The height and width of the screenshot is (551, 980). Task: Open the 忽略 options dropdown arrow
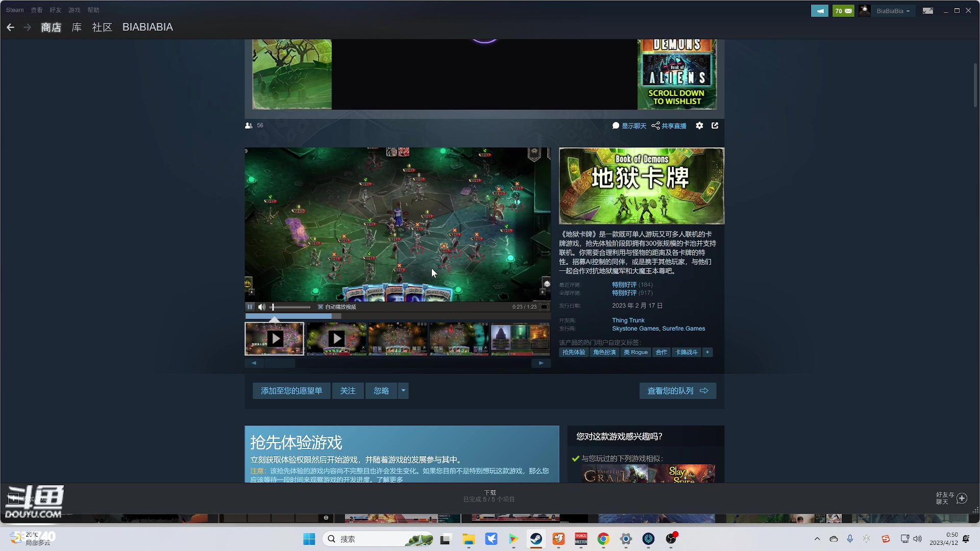click(403, 391)
